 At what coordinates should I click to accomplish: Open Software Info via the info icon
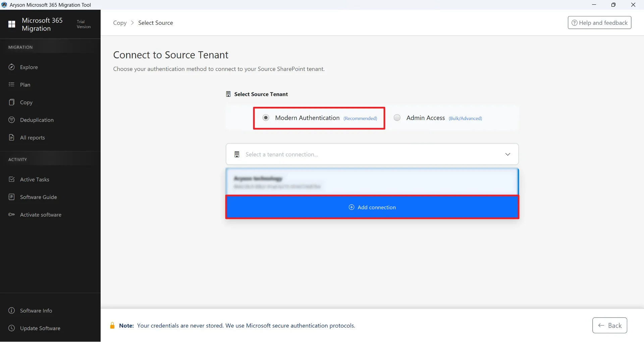tap(12, 310)
